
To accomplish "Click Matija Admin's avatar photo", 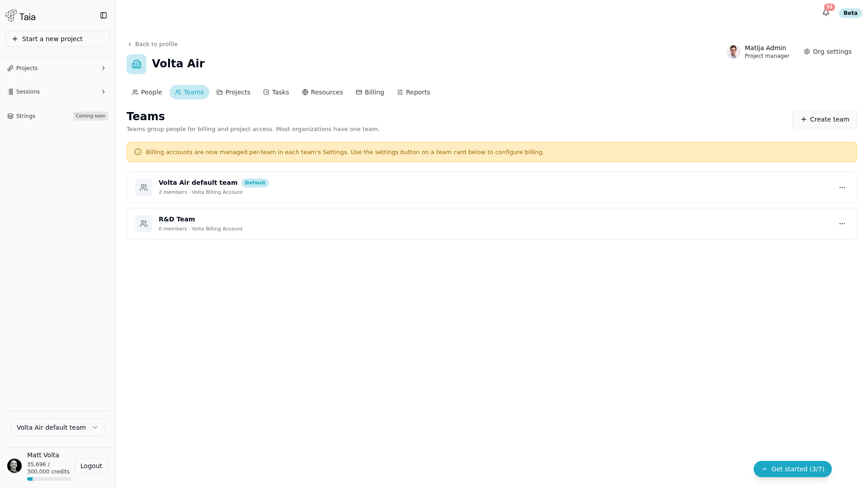I will (734, 52).
